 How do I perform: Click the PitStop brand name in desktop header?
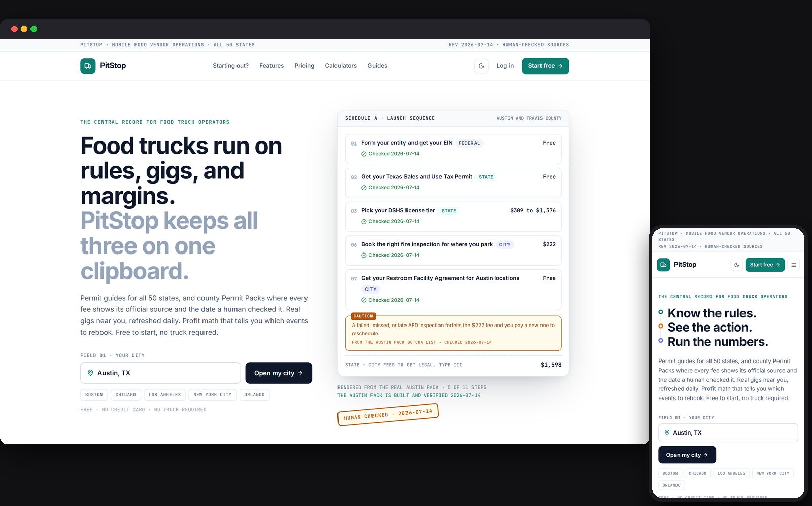pos(113,66)
